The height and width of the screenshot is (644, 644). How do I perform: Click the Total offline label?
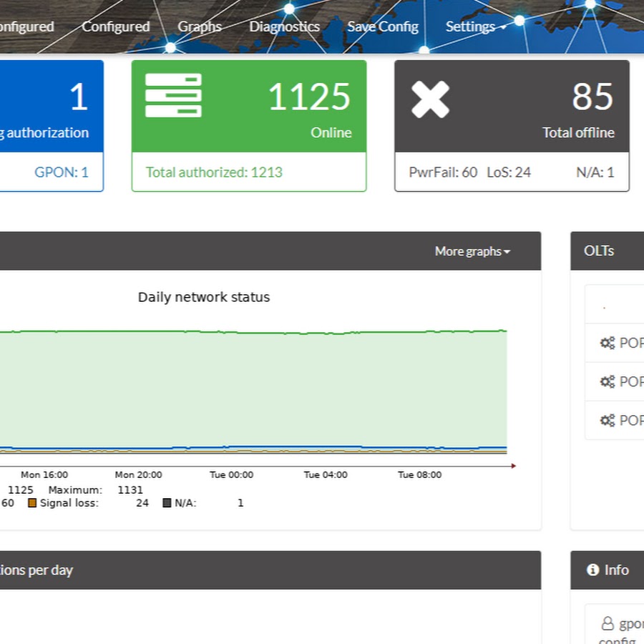[x=578, y=132]
